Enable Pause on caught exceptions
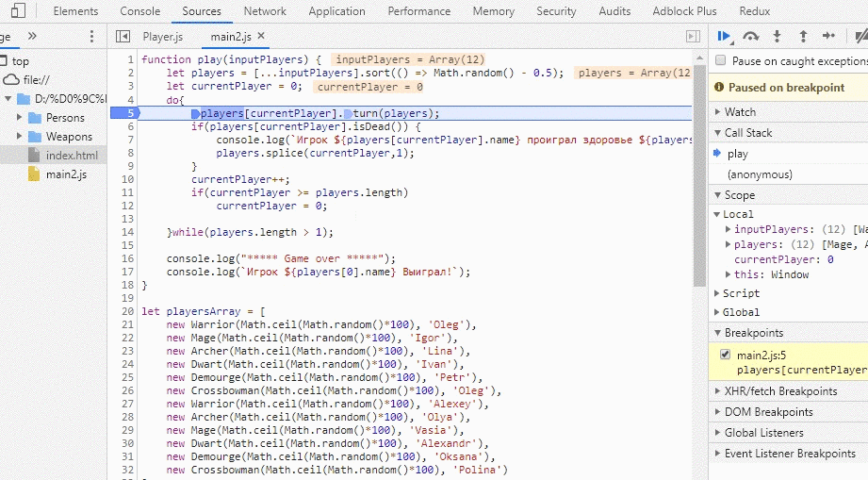This screenshot has width=868, height=480. click(721, 60)
